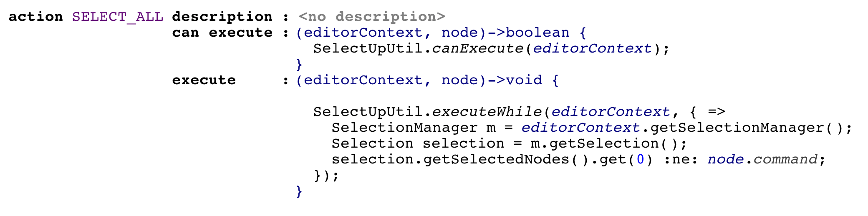This screenshot has width=868, height=216.
Task: Click the variable m declaration
Action: [x=491, y=128]
